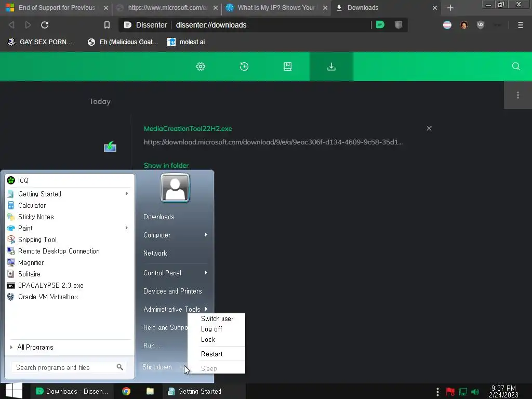
Task: Open Chrome from the taskbar
Action: coord(126,391)
